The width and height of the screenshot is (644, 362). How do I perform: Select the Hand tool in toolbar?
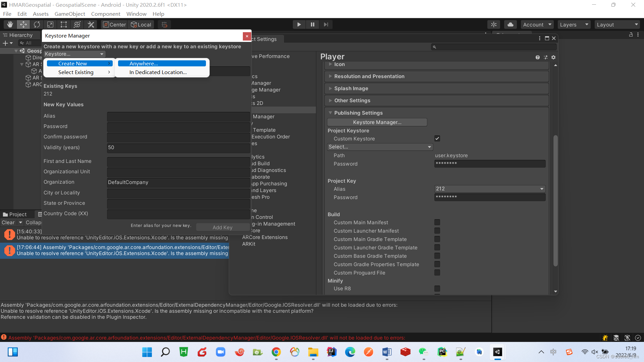click(x=10, y=24)
